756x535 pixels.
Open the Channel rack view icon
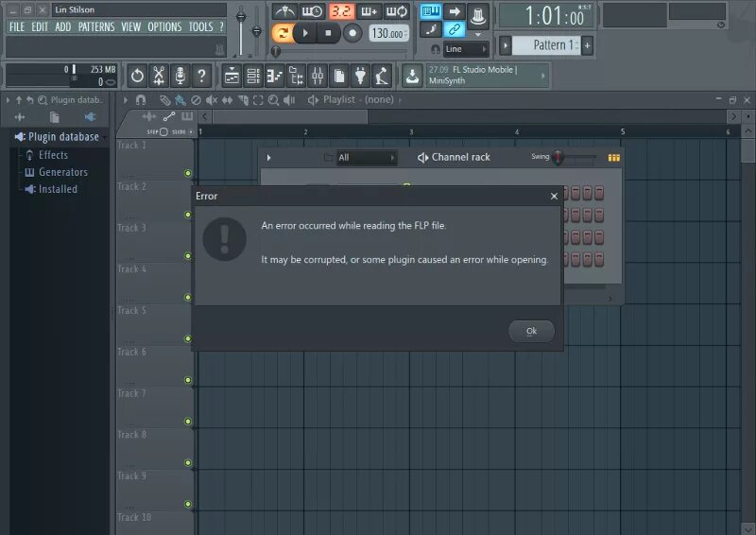point(253,76)
